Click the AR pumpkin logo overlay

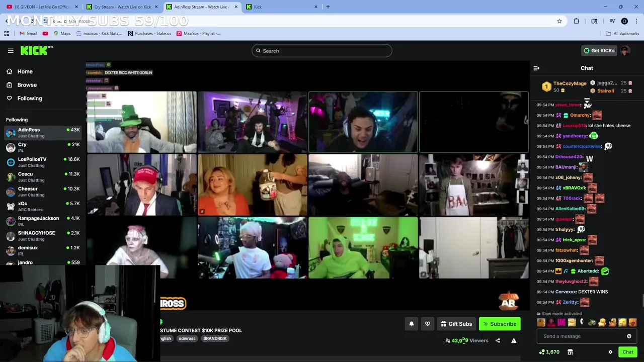pyautogui.click(x=509, y=301)
